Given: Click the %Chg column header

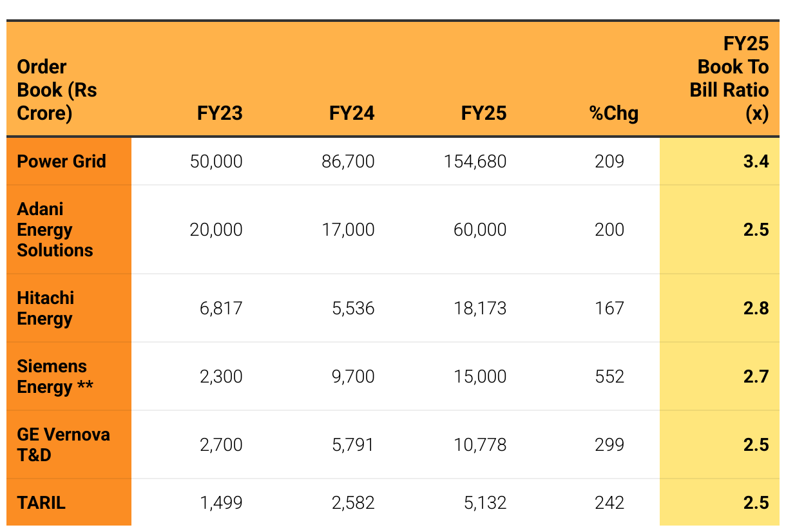Looking at the screenshot, I should click(613, 113).
